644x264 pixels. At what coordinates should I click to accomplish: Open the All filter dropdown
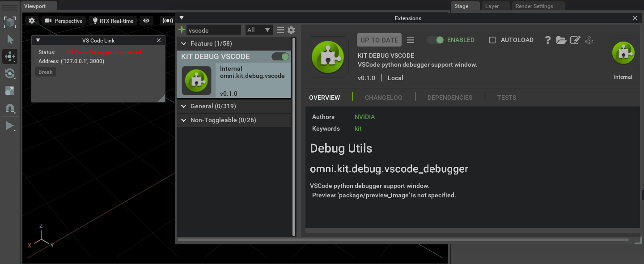point(258,30)
